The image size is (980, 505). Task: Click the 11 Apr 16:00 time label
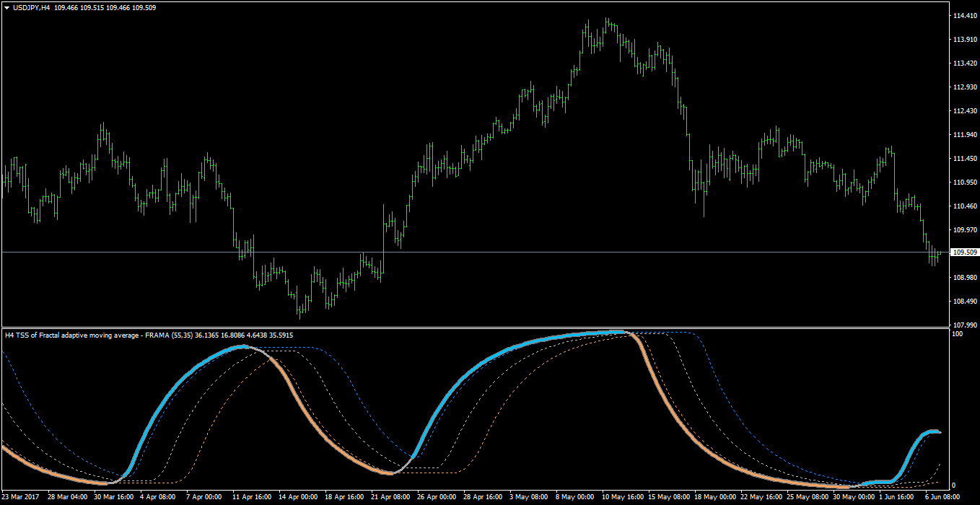(251, 497)
